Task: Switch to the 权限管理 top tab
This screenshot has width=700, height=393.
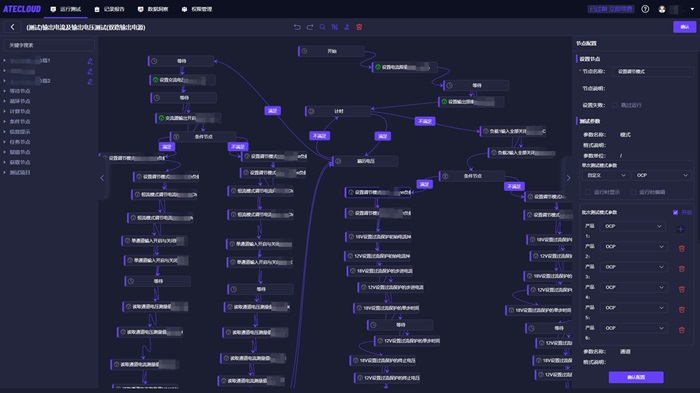Action: click(197, 9)
